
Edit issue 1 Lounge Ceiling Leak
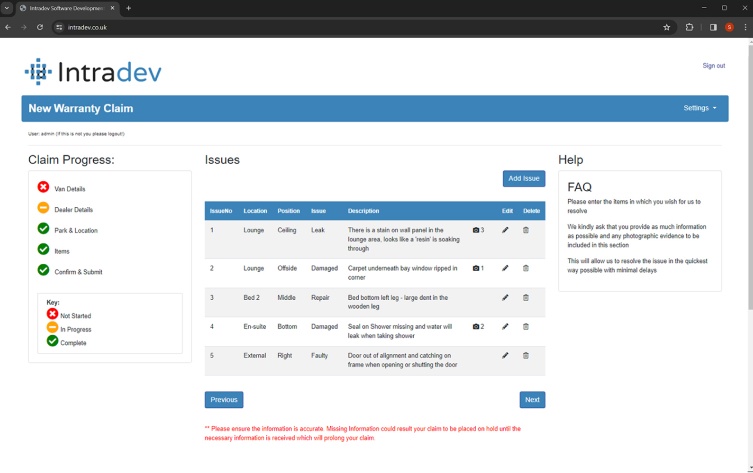(505, 230)
